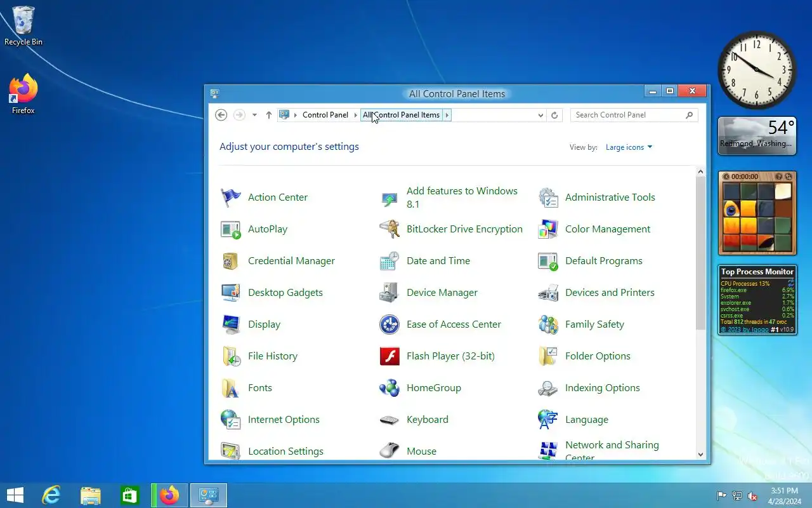Viewport: 812px width, 508px height.
Task: Open the Display monitor icon
Action: tap(231, 324)
